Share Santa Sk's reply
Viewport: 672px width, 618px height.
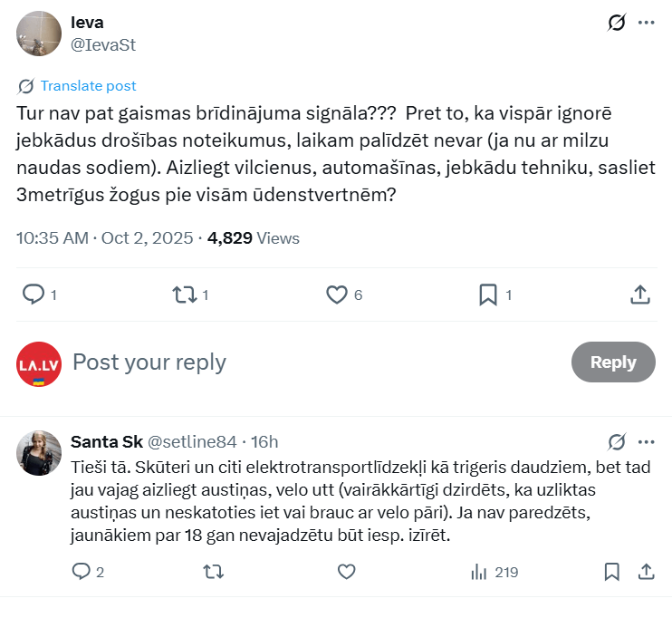[647, 572]
